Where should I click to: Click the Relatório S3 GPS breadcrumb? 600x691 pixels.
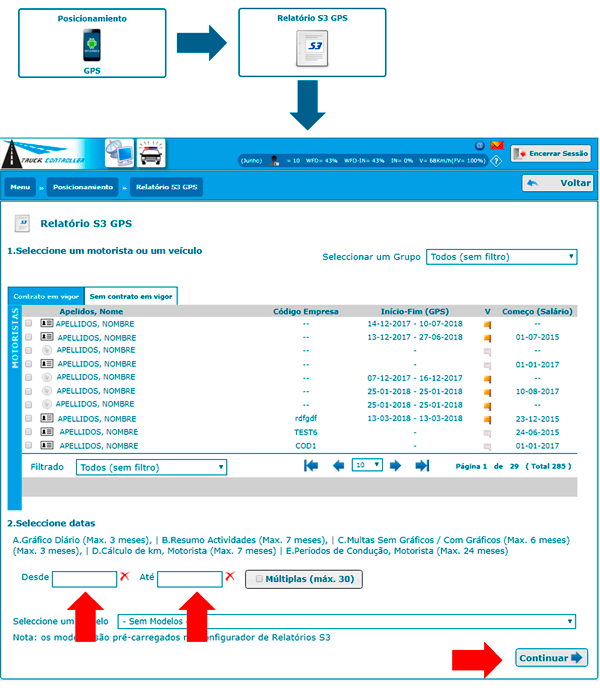(167, 187)
